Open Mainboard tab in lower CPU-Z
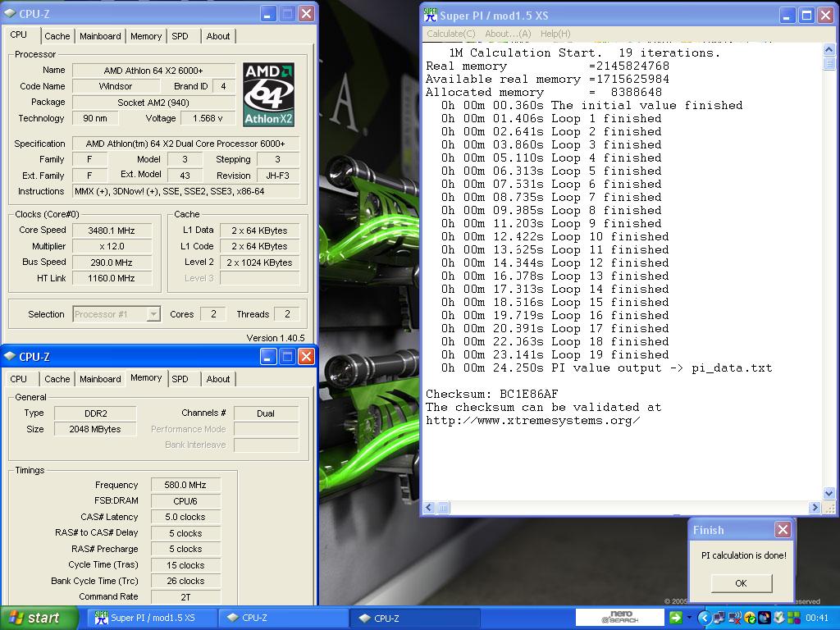The height and width of the screenshot is (630, 840). (100, 379)
